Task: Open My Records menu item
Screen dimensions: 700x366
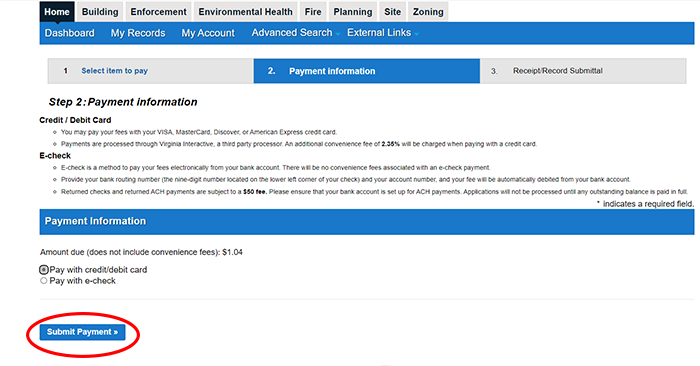Action: (138, 33)
